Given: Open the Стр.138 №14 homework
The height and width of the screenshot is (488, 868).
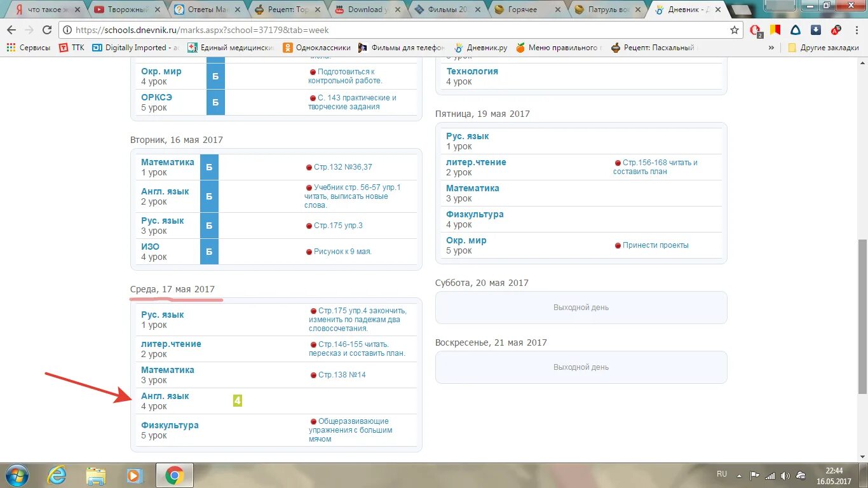Looking at the screenshot, I should (x=342, y=375).
